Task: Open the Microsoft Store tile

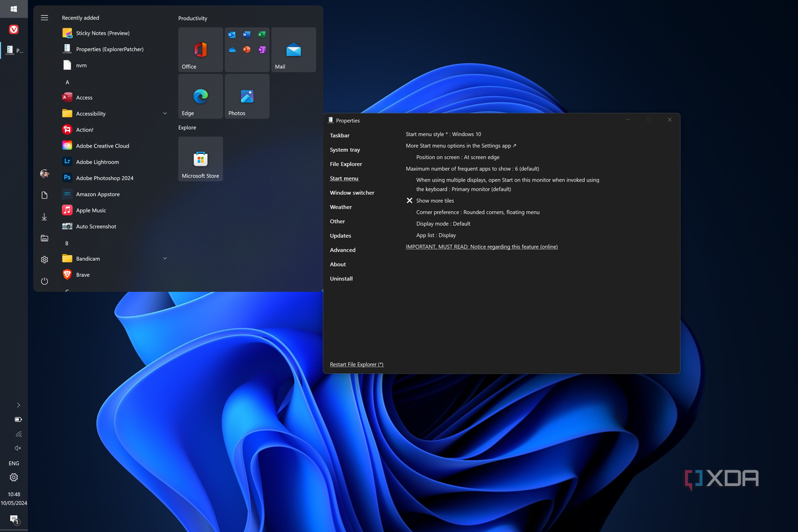Action: 200,159
